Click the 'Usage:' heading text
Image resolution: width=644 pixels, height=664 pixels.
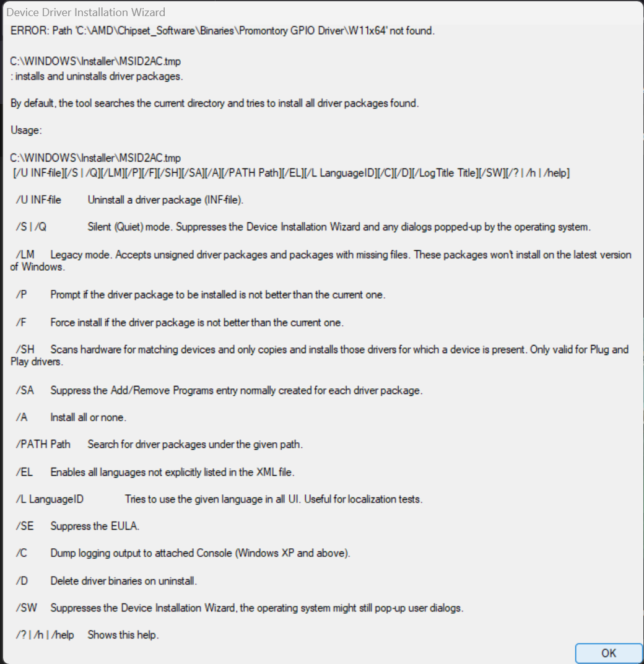(x=26, y=131)
